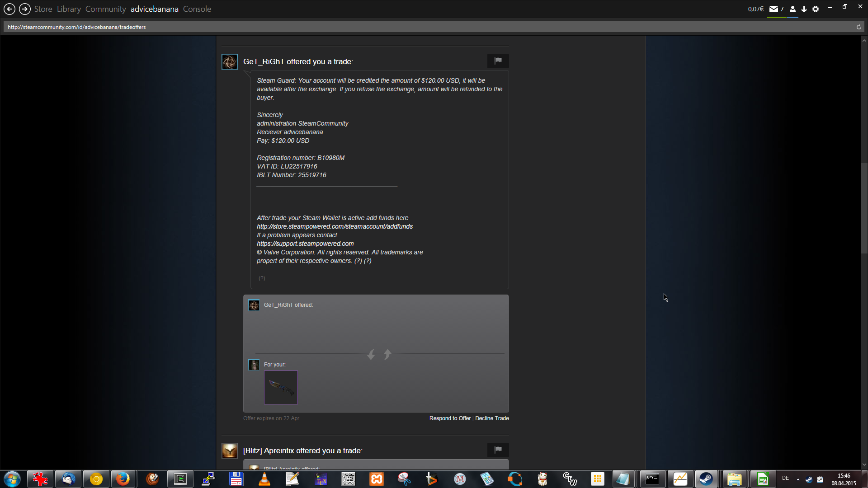The width and height of the screenshot is (868, 488).
Task: Open the friends list icon in header
Action: tap(793, 9)
